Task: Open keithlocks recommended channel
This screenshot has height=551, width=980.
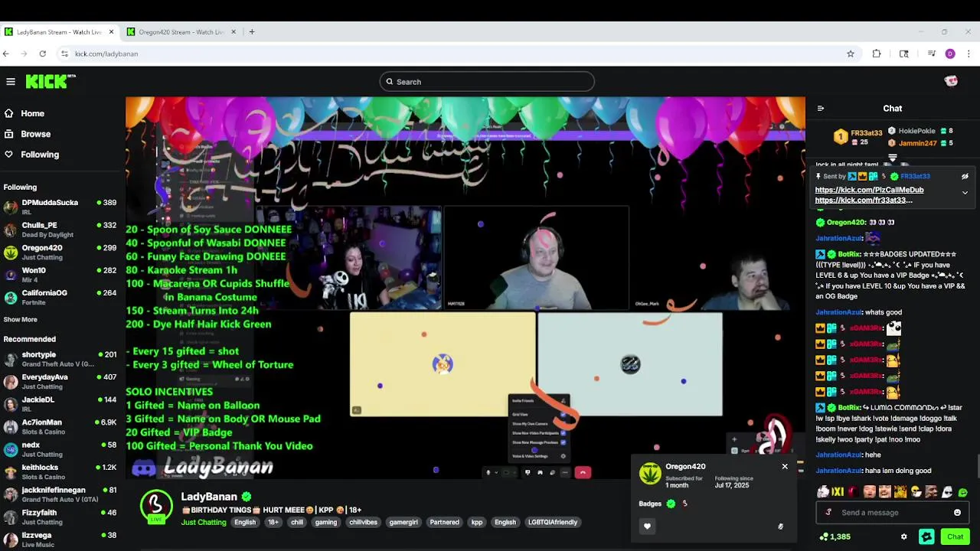Action: [60, 471]
